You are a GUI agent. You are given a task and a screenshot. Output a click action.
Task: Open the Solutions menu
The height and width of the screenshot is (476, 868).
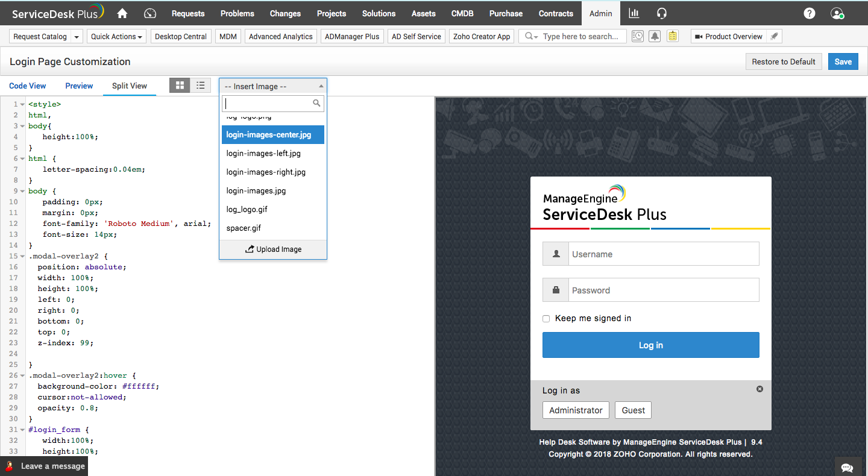[x=379, y=13]
